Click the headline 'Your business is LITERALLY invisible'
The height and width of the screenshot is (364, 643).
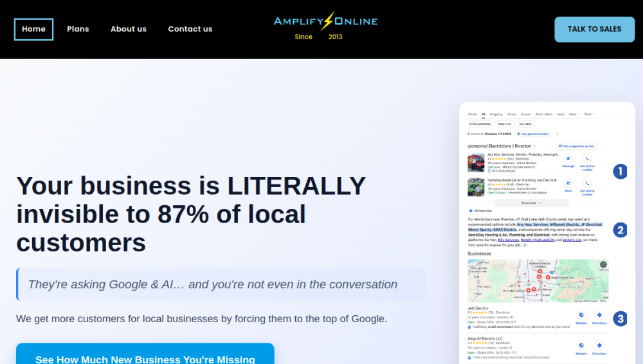pos(191,214)
